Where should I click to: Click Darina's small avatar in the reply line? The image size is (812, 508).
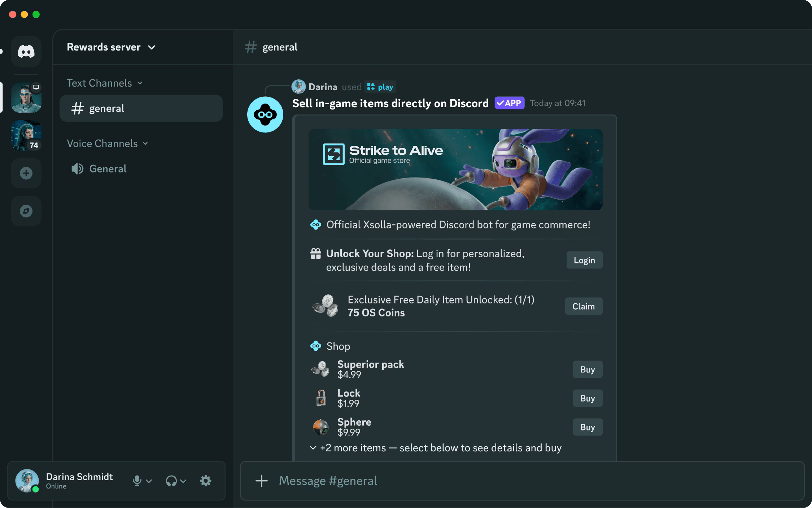pyautogui.click(x=298, y=87)
